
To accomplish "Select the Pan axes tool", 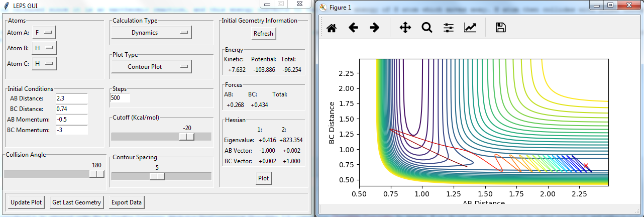I will (405, 28).
